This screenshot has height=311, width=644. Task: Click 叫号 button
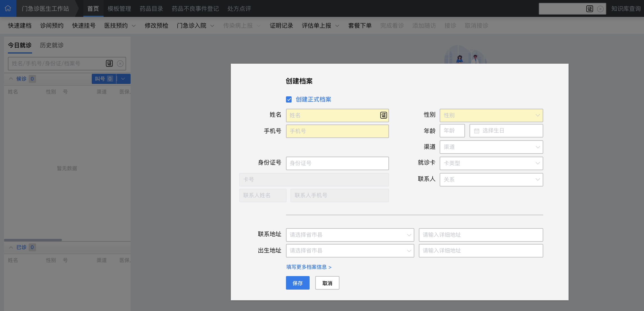(104, 79)
